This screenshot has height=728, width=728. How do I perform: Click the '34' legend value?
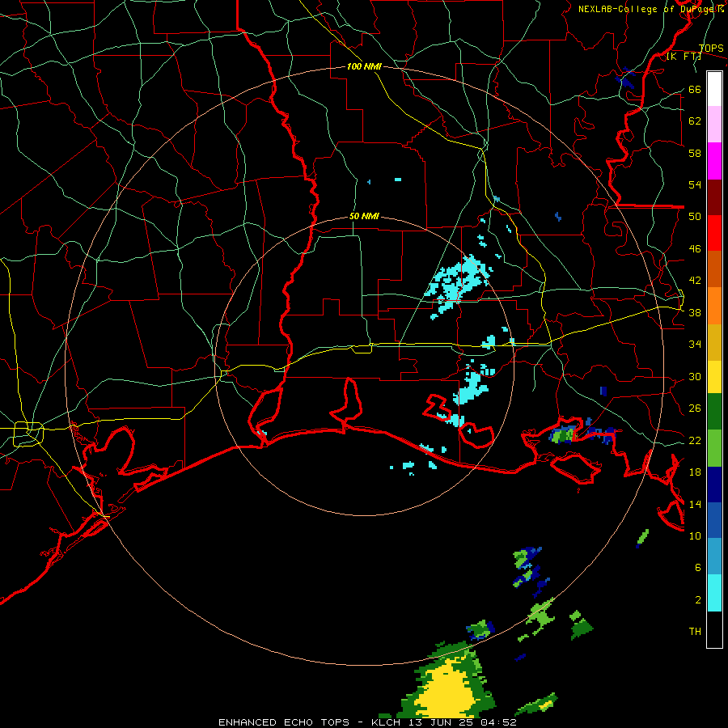[695, 344]
